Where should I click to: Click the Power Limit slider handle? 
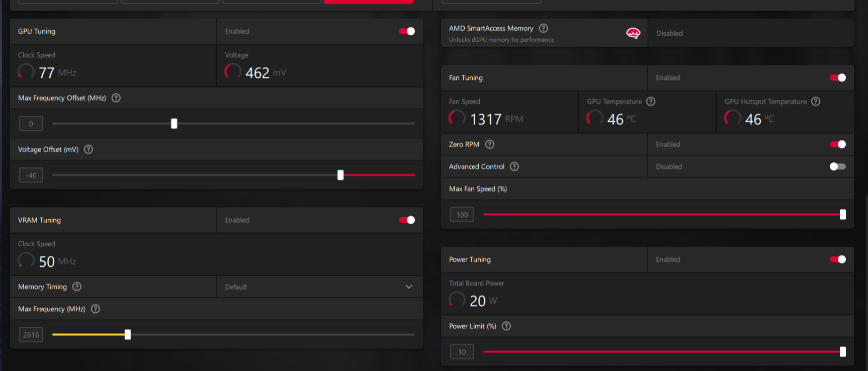pos(843,352)
